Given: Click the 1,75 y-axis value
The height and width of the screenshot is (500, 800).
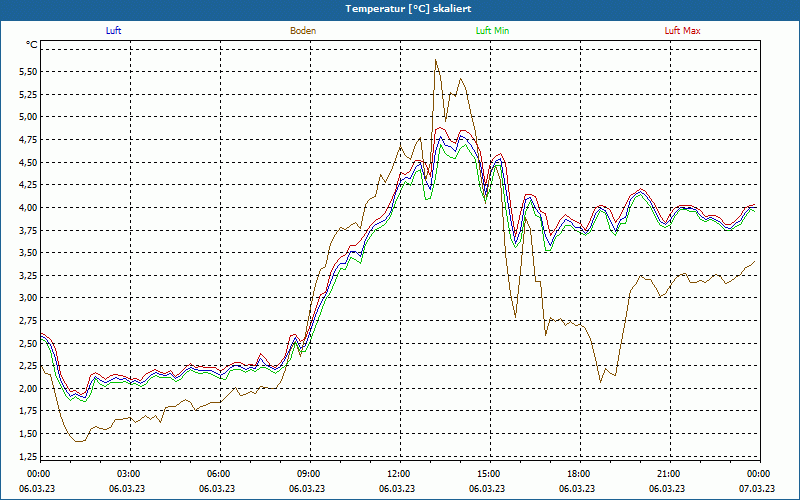Looking at the screenshot, I should (28, 411).
